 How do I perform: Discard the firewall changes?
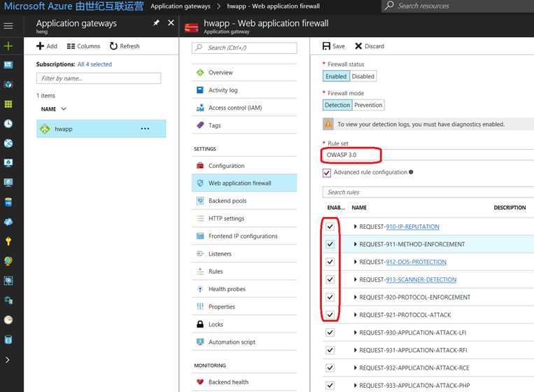pyautogui.click(x=369, y=46)
